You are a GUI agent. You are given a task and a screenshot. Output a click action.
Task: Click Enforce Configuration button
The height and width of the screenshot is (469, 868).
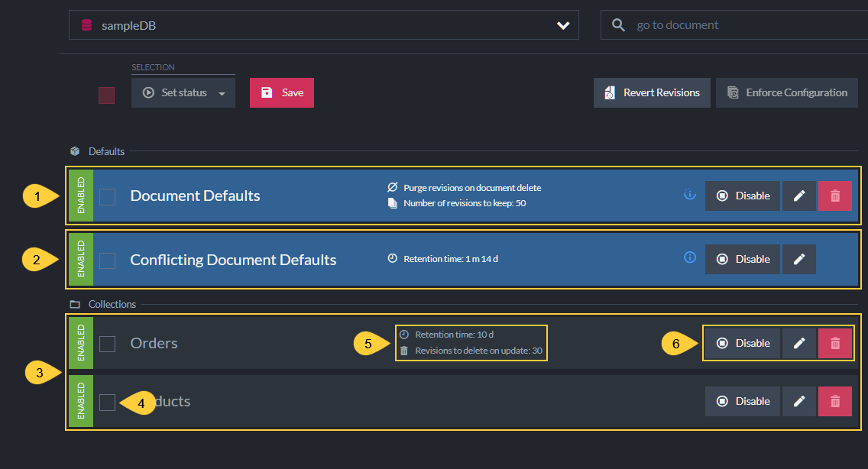click(787, 93)
